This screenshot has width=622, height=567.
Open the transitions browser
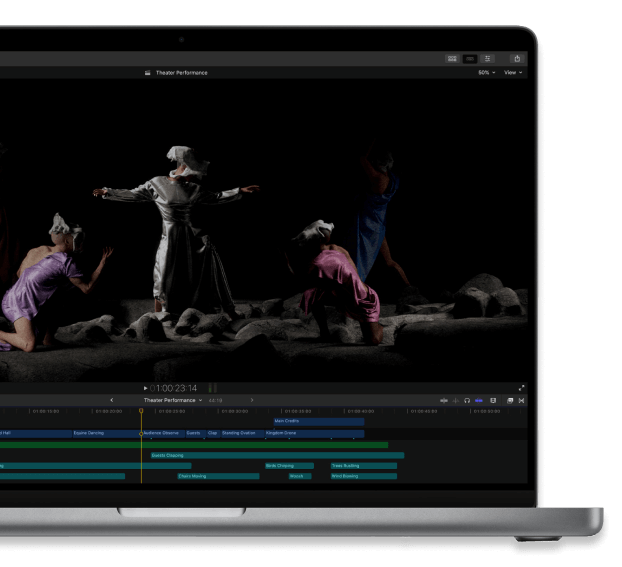(521, 400)
